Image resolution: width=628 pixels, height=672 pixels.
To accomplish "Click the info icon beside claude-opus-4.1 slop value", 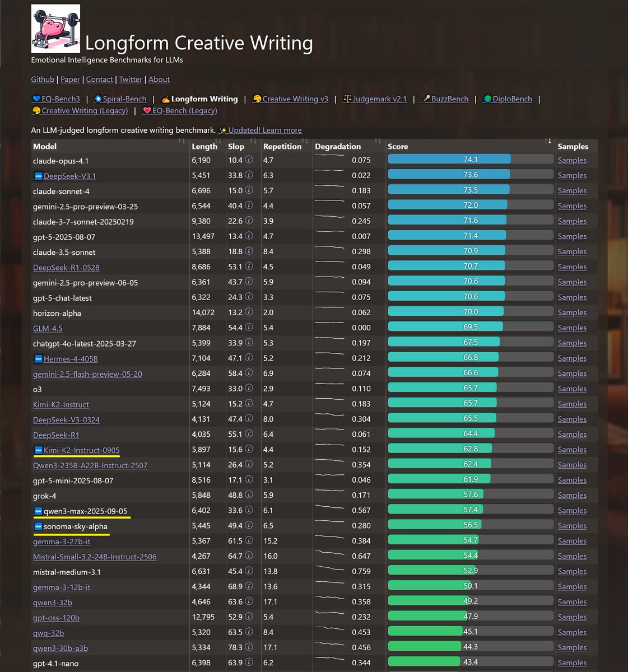I will [x=249, y=160].
